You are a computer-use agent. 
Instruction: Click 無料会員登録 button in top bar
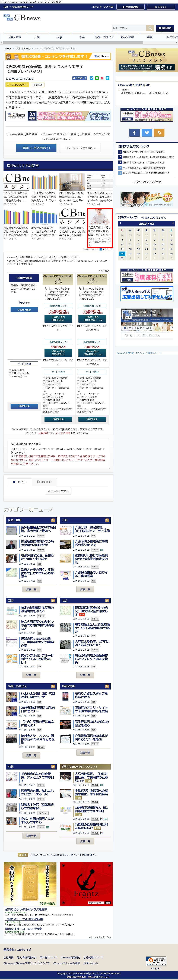coord(130,7)
